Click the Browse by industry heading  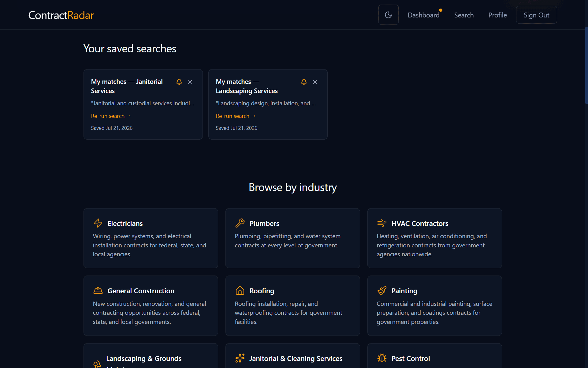click(292, 187)
